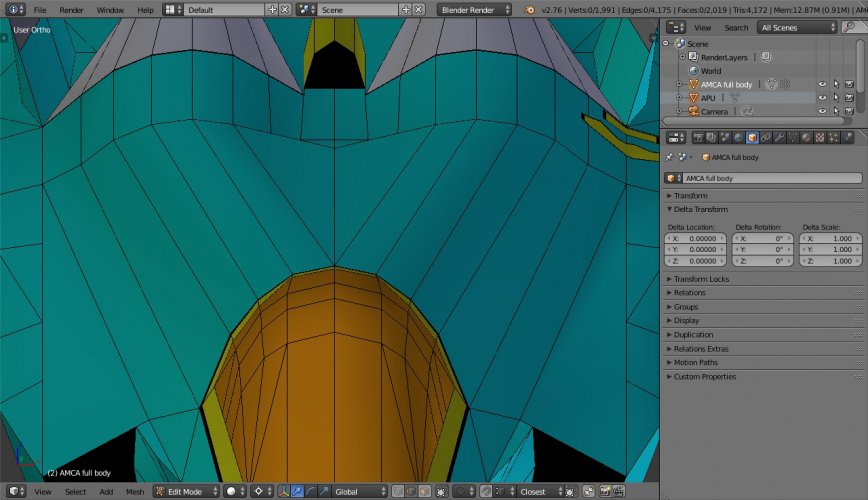Click the OpenGL render animation clapper icon
The image size is (868, 500).
[x=618, y=492]
